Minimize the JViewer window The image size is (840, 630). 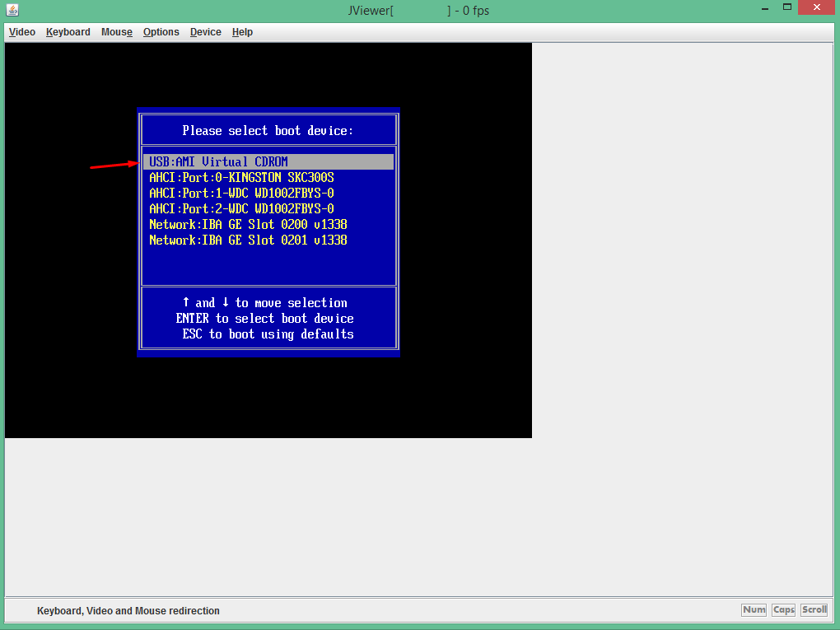(765, 8)
